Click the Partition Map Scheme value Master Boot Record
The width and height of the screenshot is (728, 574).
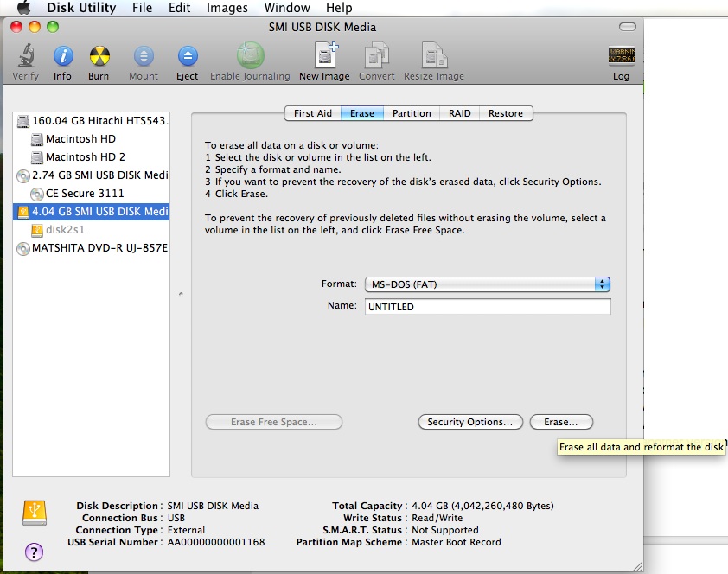point(457,542)
